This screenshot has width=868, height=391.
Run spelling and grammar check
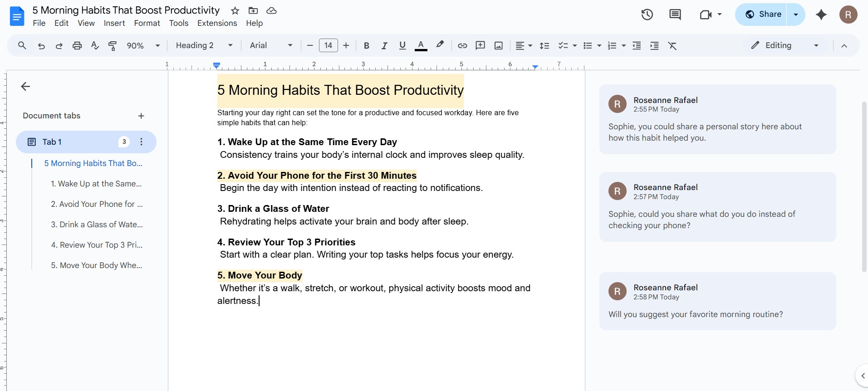(95, 45)
